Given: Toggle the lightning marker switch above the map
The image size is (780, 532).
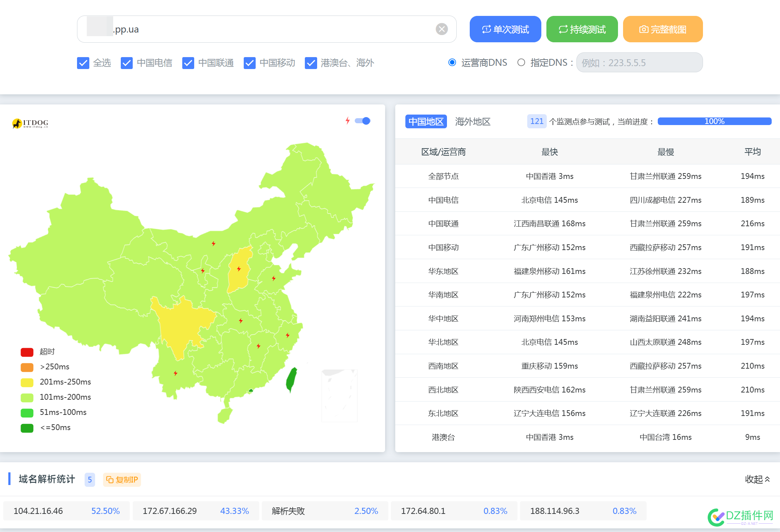Looking at the screenshot, I should coord(362,121).
